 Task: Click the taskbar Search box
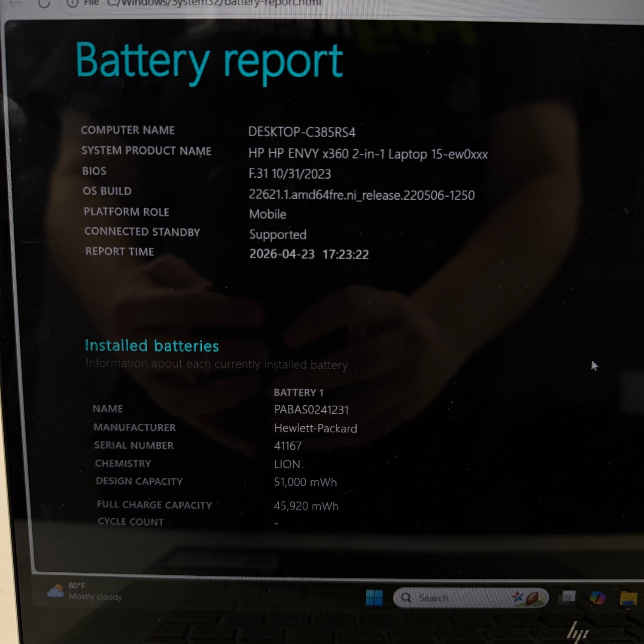(471, 598)
